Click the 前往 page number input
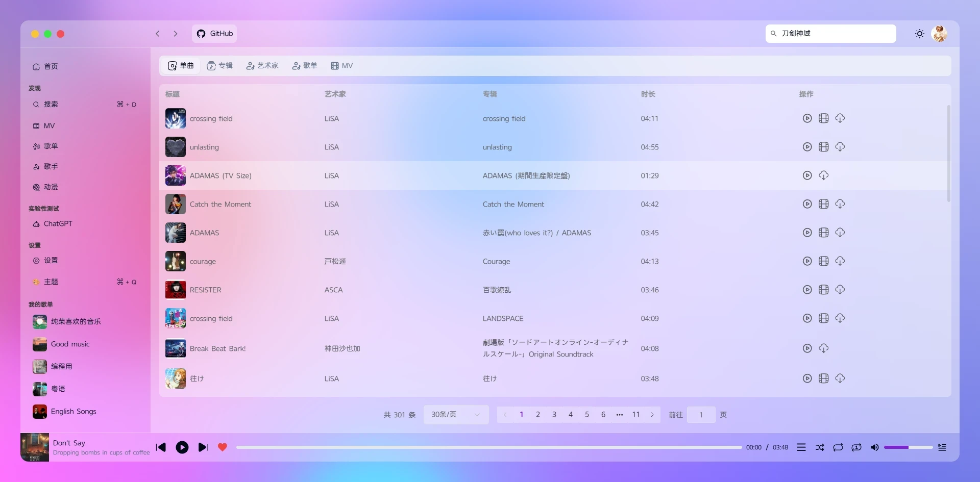980x482 pixels. tap(701, 415)
